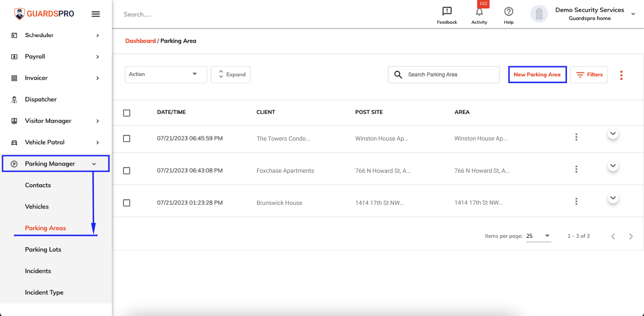Open three-dot menu for Brunswick House row
The width and height of the screenshot is (644, 316).
coord(576,201)
